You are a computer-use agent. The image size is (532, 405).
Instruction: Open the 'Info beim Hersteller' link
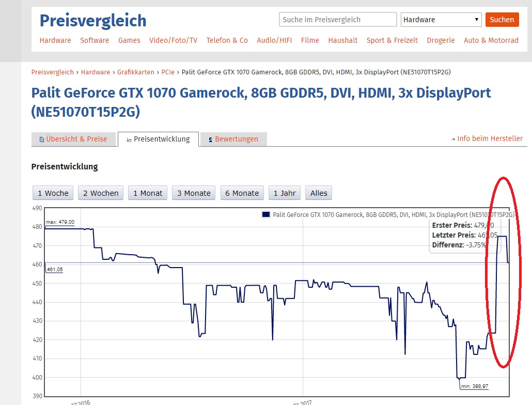click(x=490, y=138)
